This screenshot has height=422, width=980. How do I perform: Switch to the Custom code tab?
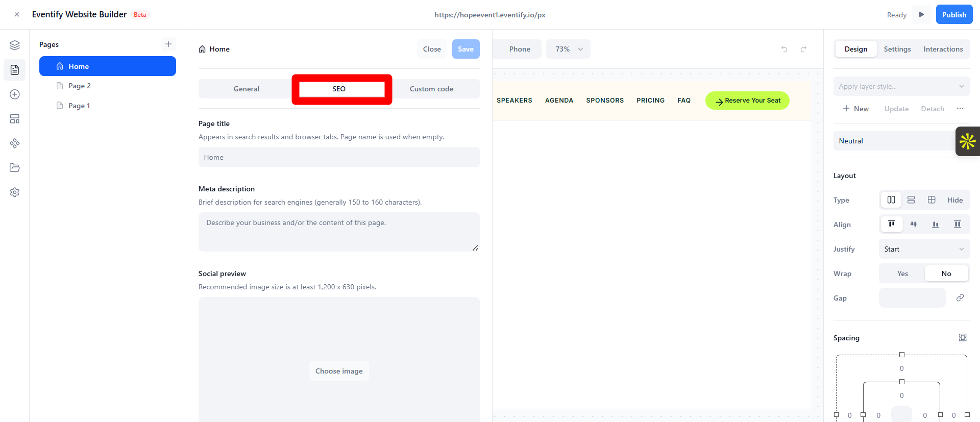point(431,89)
